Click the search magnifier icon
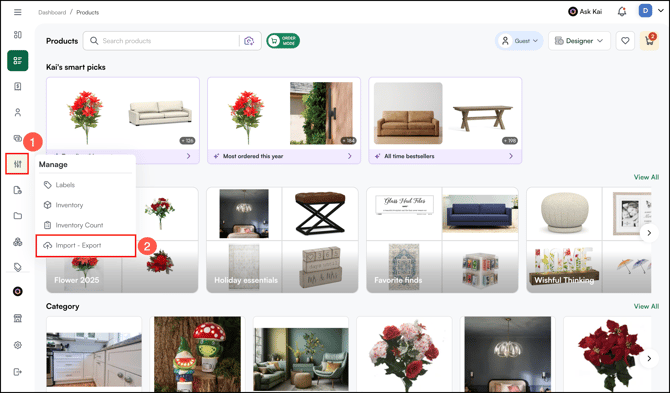Viewport: 670px width, 393px height. (x=94, y=41)
